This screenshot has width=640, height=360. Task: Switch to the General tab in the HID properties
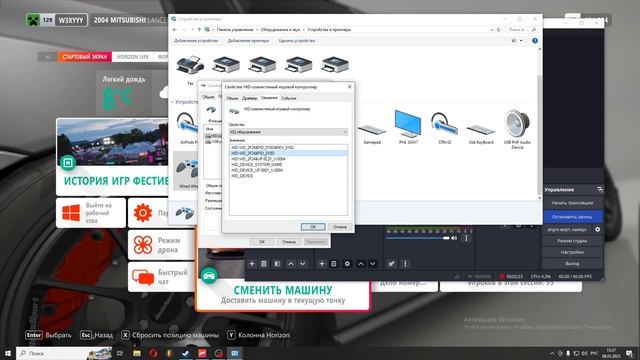point(232,98)
